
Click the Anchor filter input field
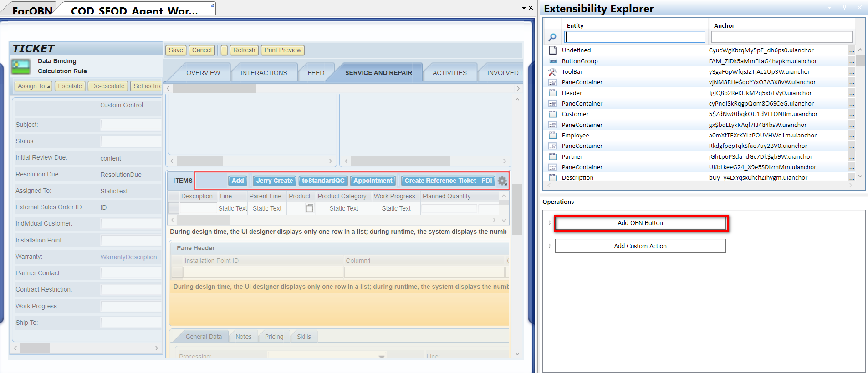point(782,37)
